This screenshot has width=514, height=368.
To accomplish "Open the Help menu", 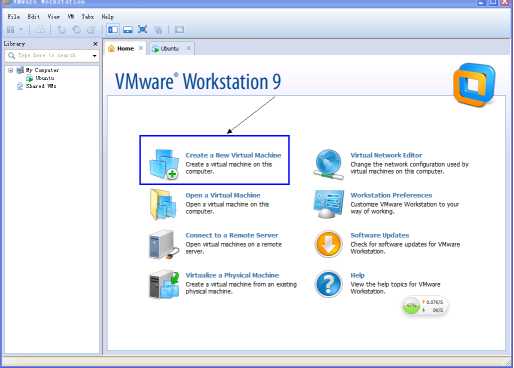I will tap(107, 17).
